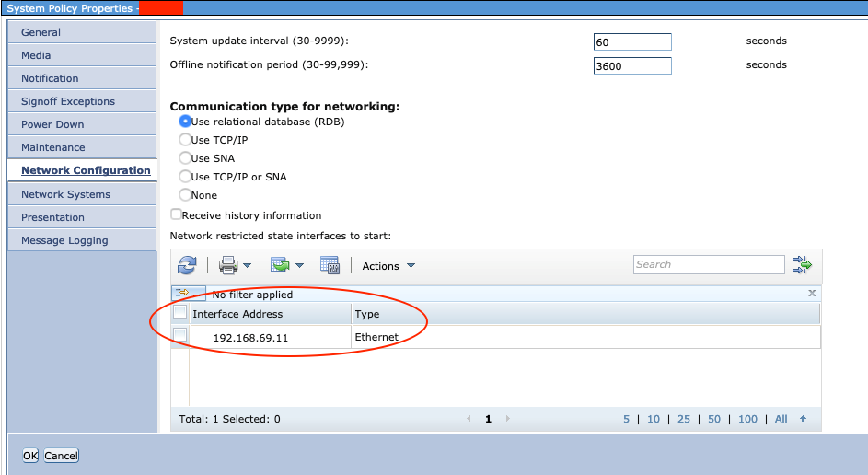The height and width of the screenshot is (475, 868).
Task: Open the Message Logging tab
Action: (x=64, y=240)
